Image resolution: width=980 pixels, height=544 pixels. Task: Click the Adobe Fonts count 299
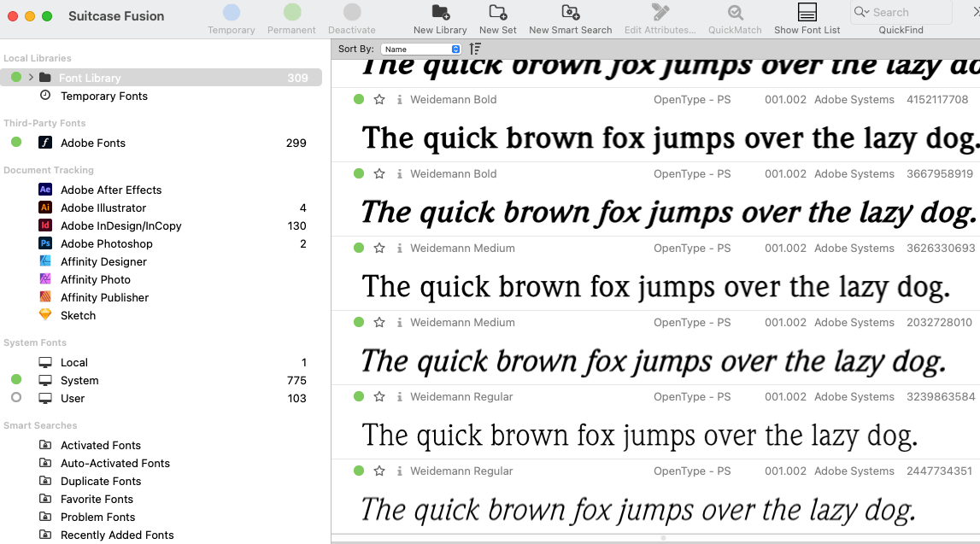pos(296,143)
